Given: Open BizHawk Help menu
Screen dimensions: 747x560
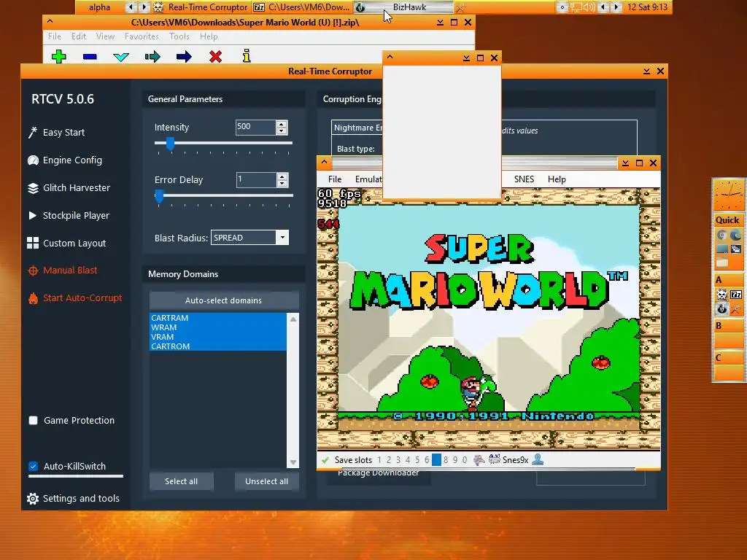Looking at the screenshot, I should [557, 179].
